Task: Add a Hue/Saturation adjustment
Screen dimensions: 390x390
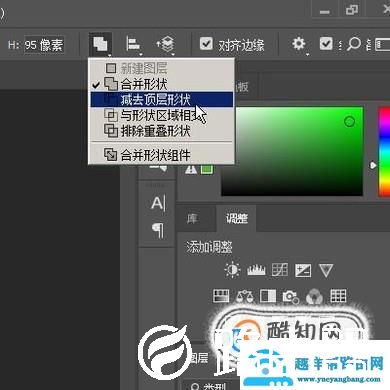Action: point(221,296)
